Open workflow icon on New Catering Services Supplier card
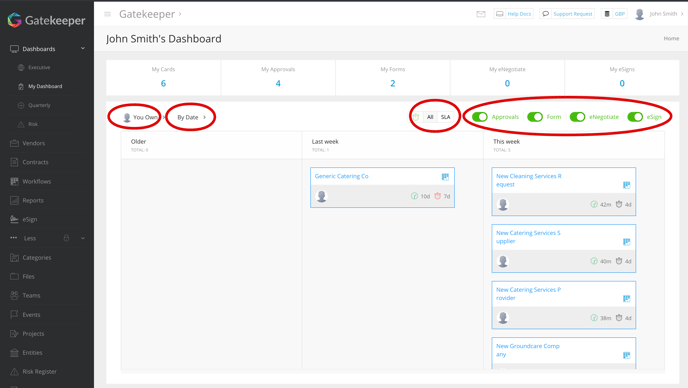This screenshot has height=388, width=688. tap(627, 242)
